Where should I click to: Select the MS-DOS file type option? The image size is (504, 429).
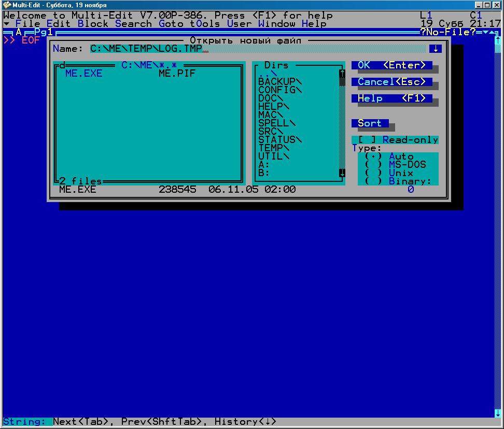point(373,165)
